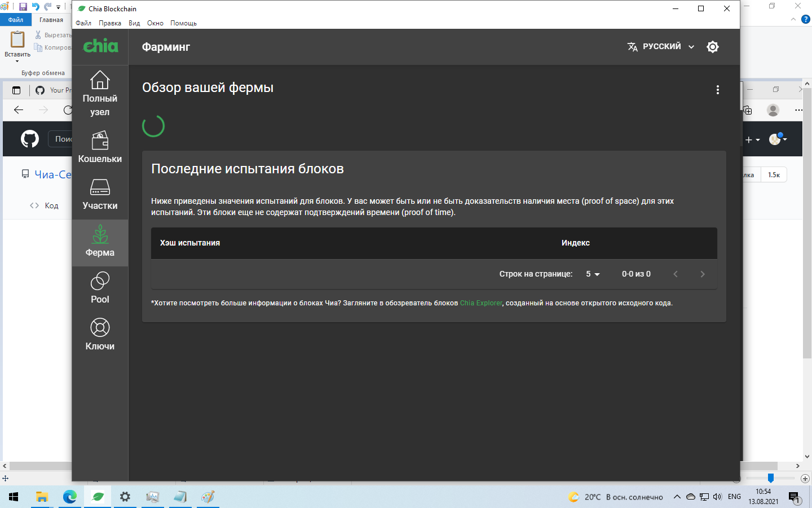Open rows per page dropdown

point(593,274)
